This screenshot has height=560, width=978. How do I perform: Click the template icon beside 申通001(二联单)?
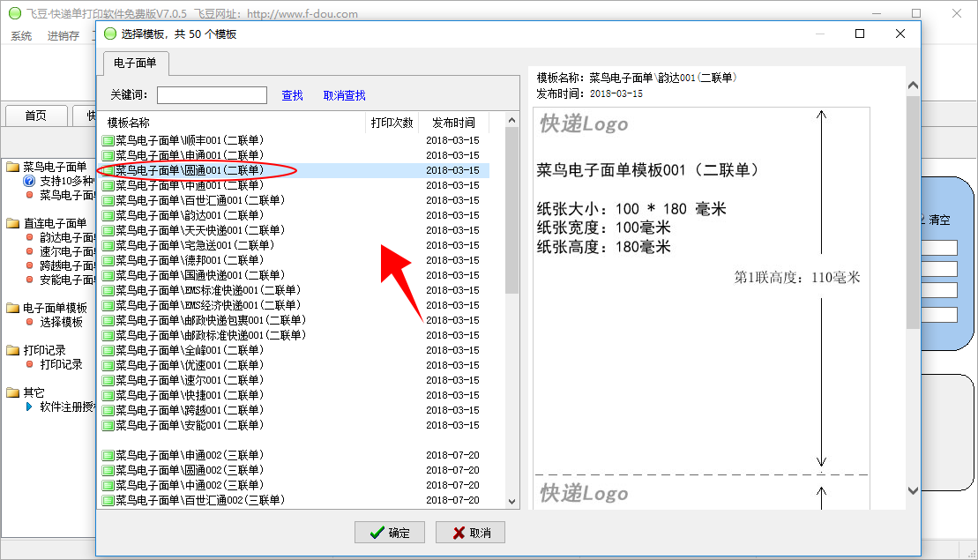(108, 155)
